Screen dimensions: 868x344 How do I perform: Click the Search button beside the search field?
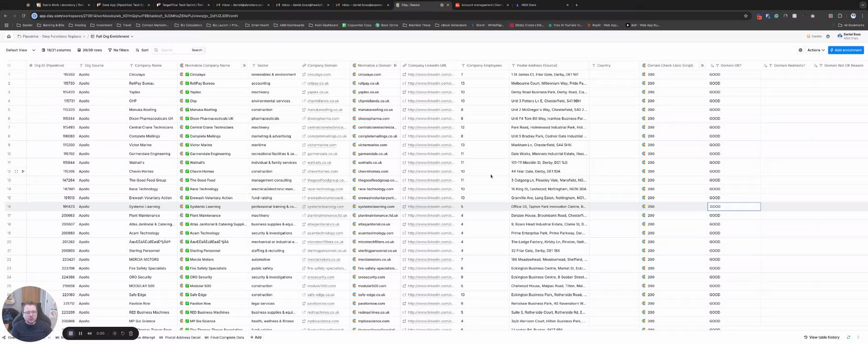[x=197, y=50]
